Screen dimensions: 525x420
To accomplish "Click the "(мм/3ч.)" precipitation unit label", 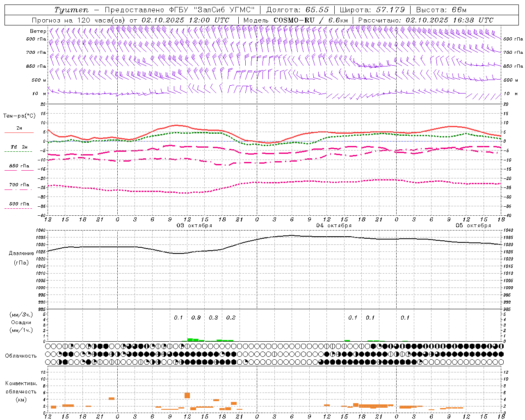I will coord(21,315).
